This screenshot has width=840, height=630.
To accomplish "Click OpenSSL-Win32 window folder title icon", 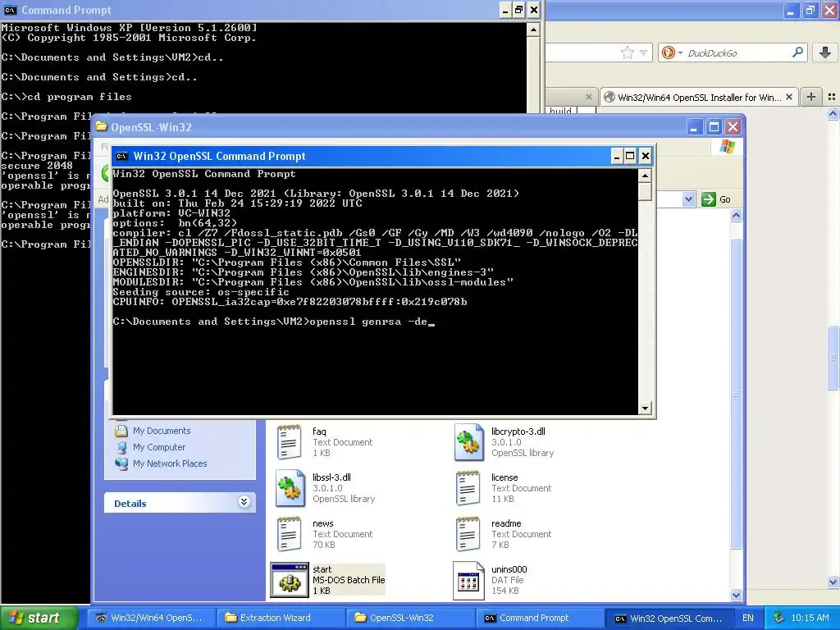I will pyautogui.click(x=101, y=126).
